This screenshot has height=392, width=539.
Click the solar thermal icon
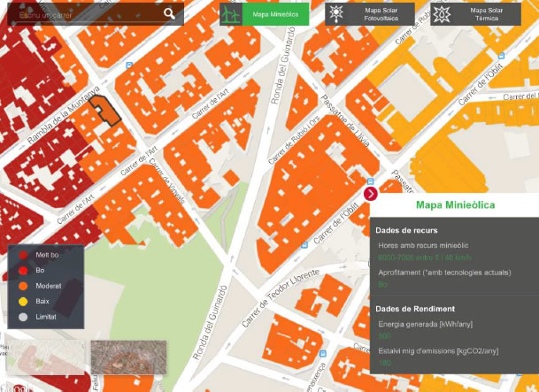tap(443, 14)
